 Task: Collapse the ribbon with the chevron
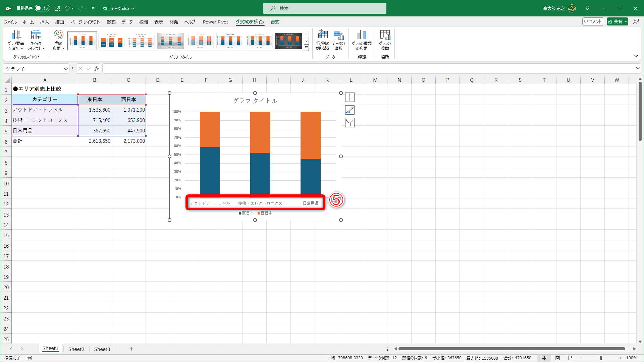click(x=636, y=56)
